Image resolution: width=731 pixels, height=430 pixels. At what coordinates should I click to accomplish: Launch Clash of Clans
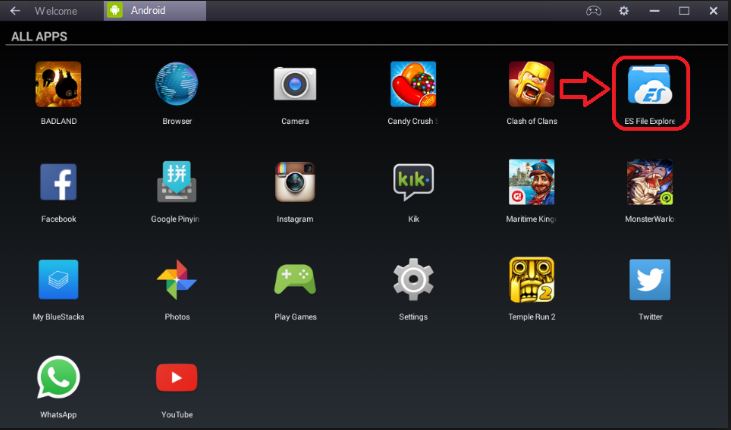[x=531, y=84]
